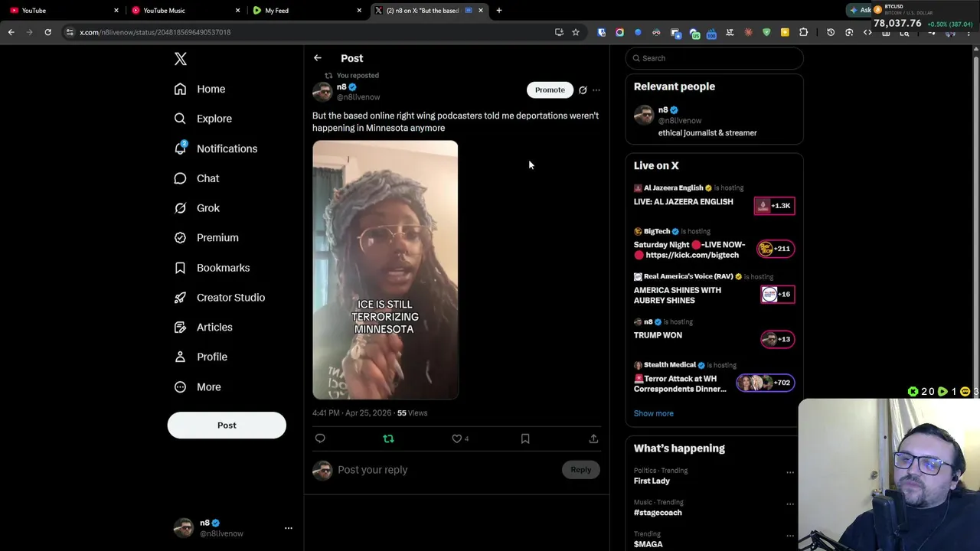980x551 pixels.
Task: Open more options for $MAGA trend
Action: 790,535
